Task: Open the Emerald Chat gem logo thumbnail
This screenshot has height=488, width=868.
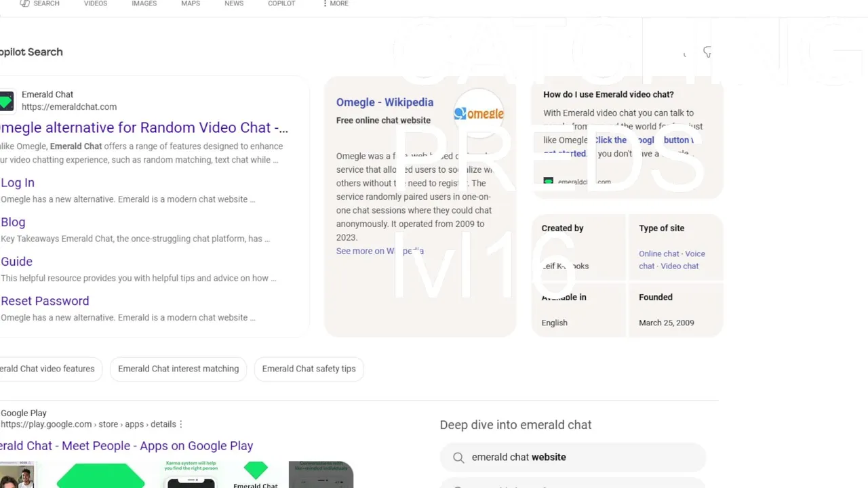Action: click(x=256, y=474)
